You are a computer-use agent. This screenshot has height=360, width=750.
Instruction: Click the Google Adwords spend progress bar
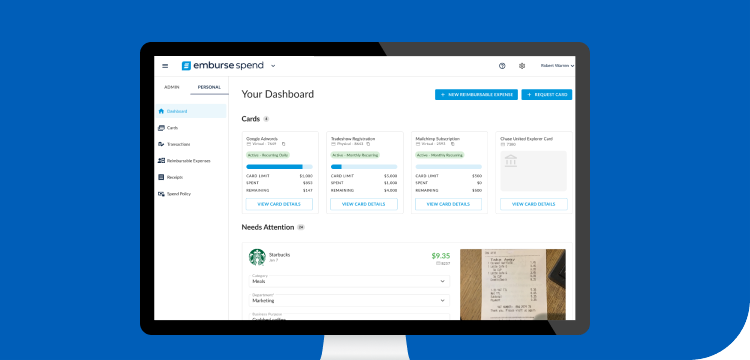coord(279,167)
